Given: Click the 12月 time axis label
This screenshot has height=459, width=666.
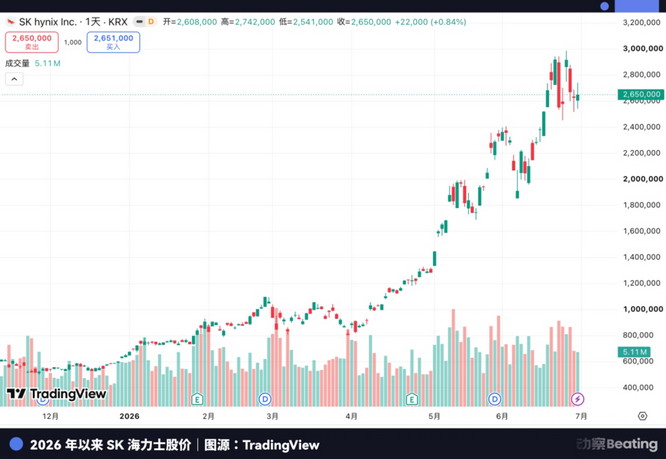Looking at the screenshot, I should point(51,416).
